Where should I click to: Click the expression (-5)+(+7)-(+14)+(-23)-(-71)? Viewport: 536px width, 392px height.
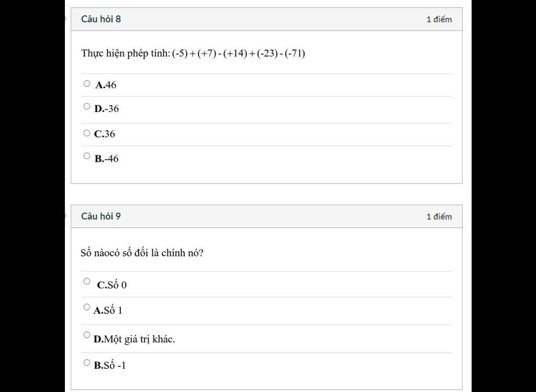point(239,53)
